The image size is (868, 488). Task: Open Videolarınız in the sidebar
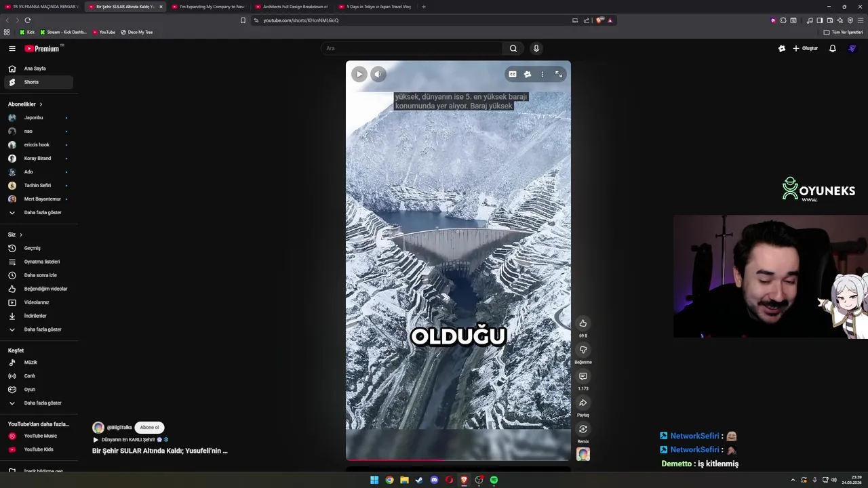click(x=38, y=302)
